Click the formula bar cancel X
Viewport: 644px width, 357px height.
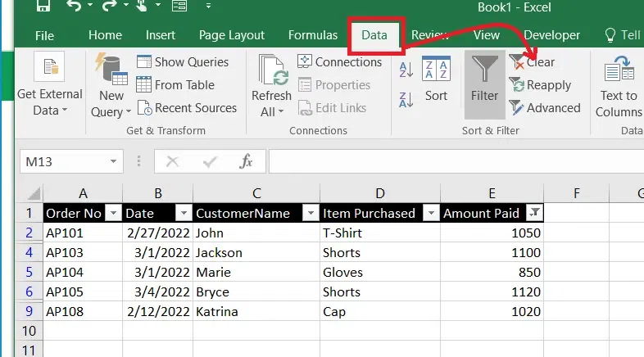[x=172, y=161]
